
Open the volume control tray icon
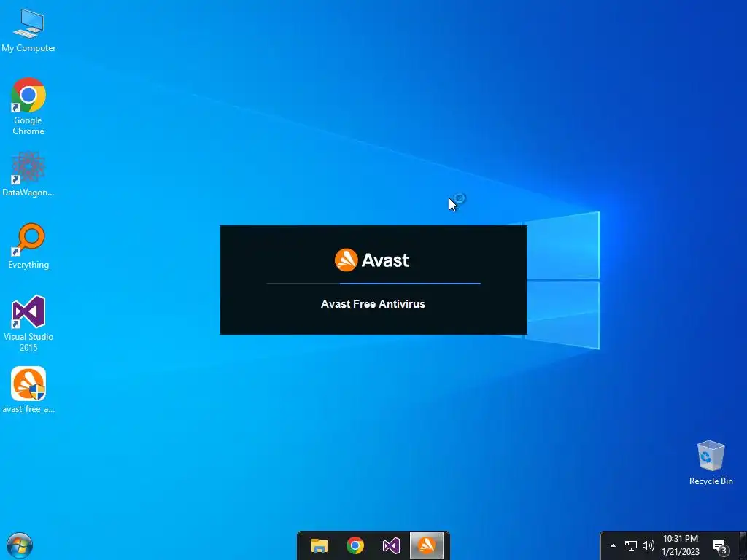coord(648,545)
